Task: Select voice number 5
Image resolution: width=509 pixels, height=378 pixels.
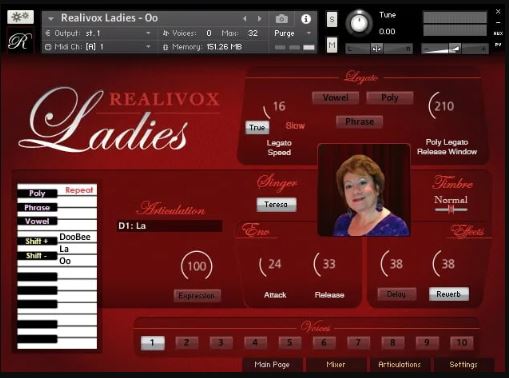Action: (289, 343)
